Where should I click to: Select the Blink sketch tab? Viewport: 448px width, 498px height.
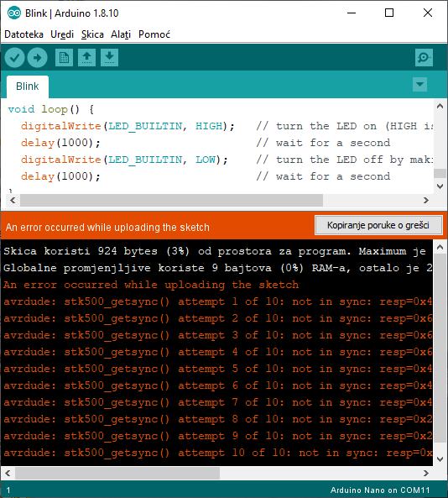click(x=28, y=86)
